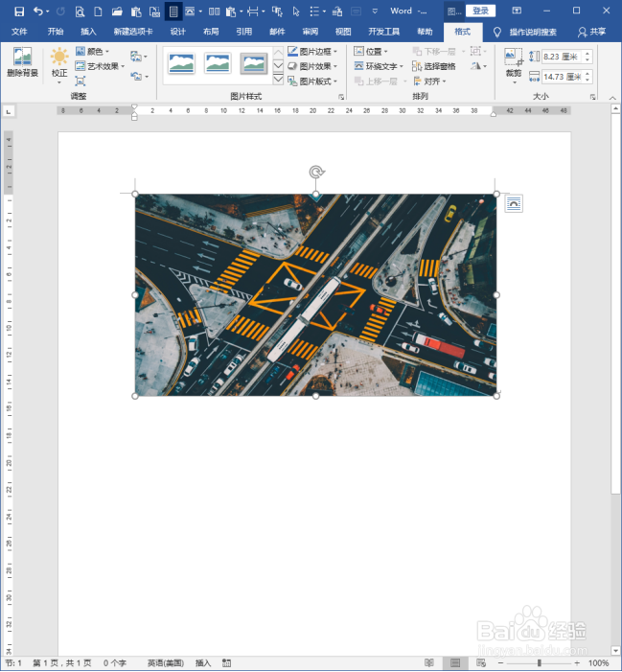Click the zoom out minus button

[500, 663]
